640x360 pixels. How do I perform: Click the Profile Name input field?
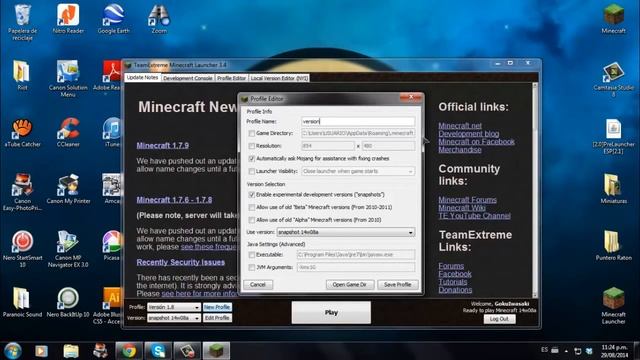[x=358, y=121]
